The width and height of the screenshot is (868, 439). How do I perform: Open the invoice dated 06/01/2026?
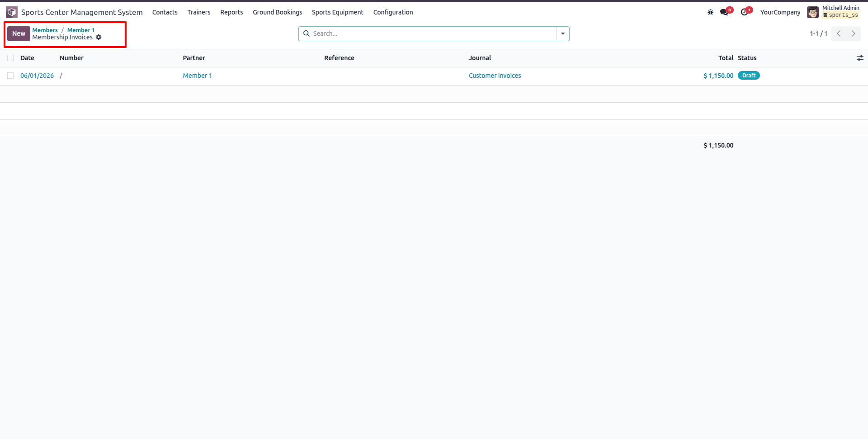click(37, 76)
